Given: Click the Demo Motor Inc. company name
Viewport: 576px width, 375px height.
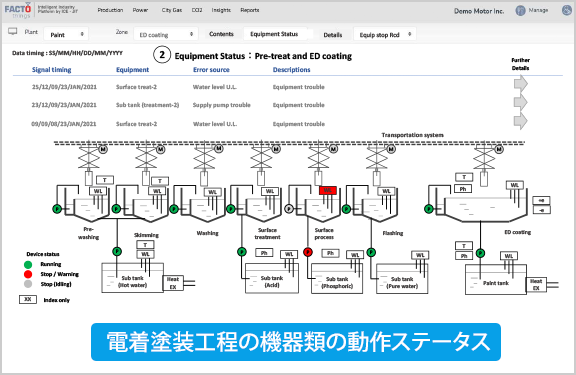Looking at the screenshot, I should tap(479, 11).
